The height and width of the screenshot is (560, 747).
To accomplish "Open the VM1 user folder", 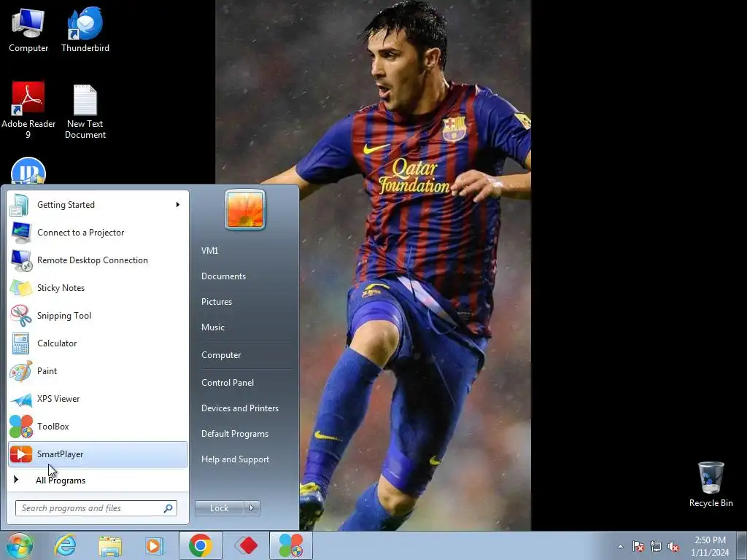I will click(x=209, y=251).
